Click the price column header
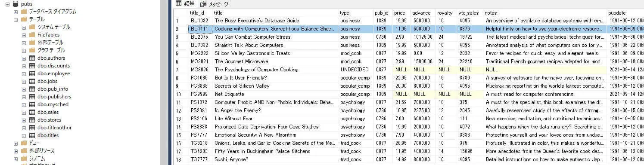 (401, 13)
